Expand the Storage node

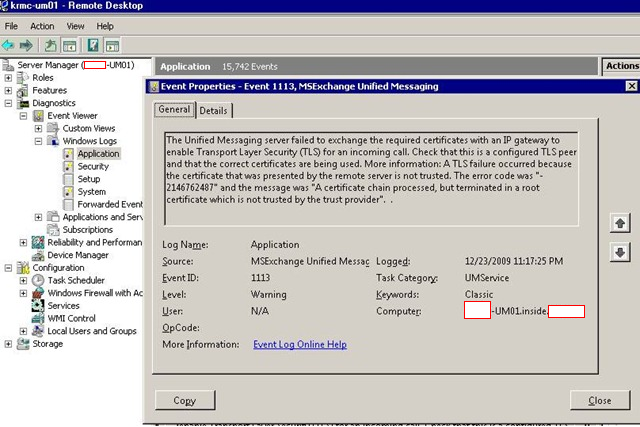pos(8,344)
